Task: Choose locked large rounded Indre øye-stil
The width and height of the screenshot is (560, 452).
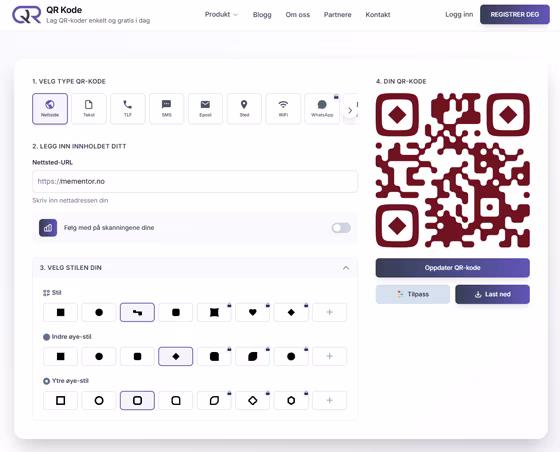Action: pos(214,356)
